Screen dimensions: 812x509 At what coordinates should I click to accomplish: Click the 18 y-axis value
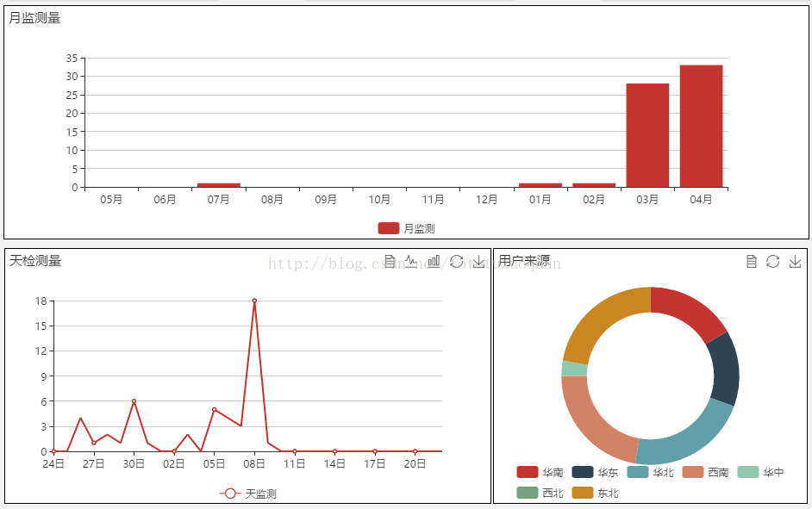coord(41,301)
